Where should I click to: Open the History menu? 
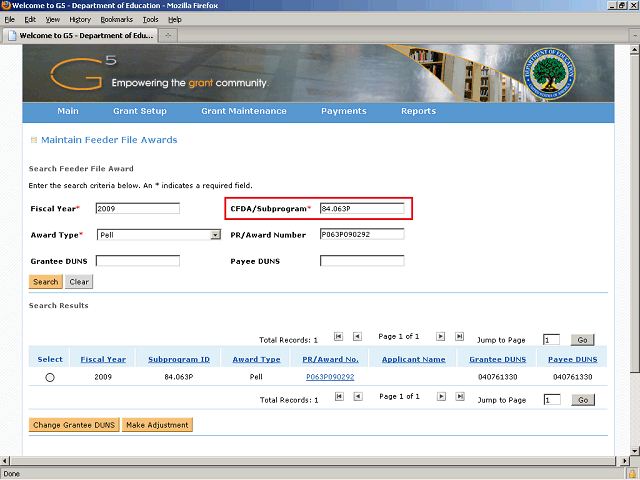[x=80, y=20]
